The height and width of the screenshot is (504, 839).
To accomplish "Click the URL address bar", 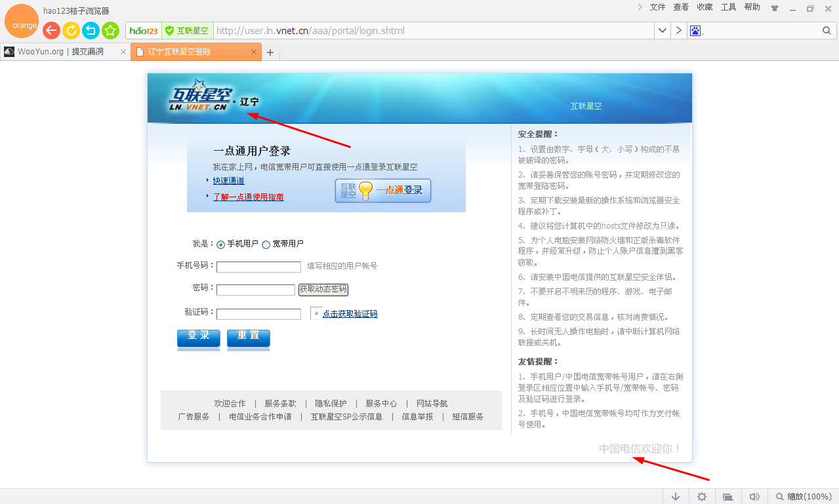I will [434, 31].
